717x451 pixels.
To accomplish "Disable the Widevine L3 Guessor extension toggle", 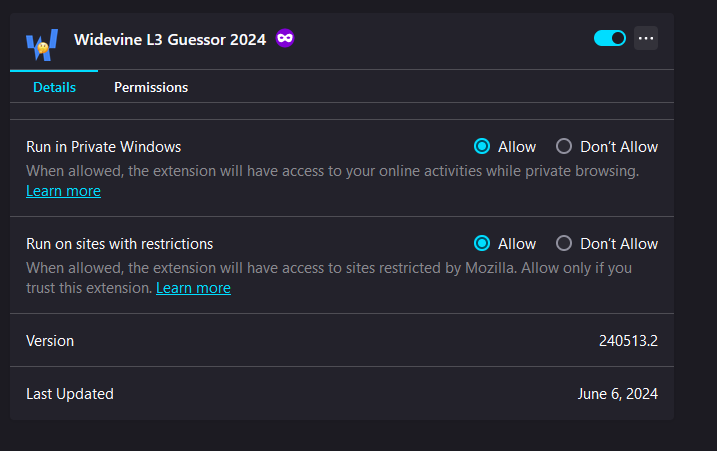I will coord(610,38).
